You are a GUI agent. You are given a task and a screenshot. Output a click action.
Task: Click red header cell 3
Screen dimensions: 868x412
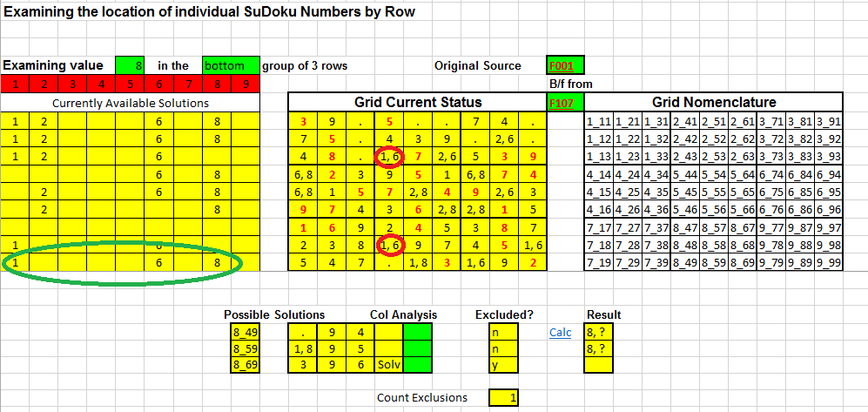[x=72, y=84]
